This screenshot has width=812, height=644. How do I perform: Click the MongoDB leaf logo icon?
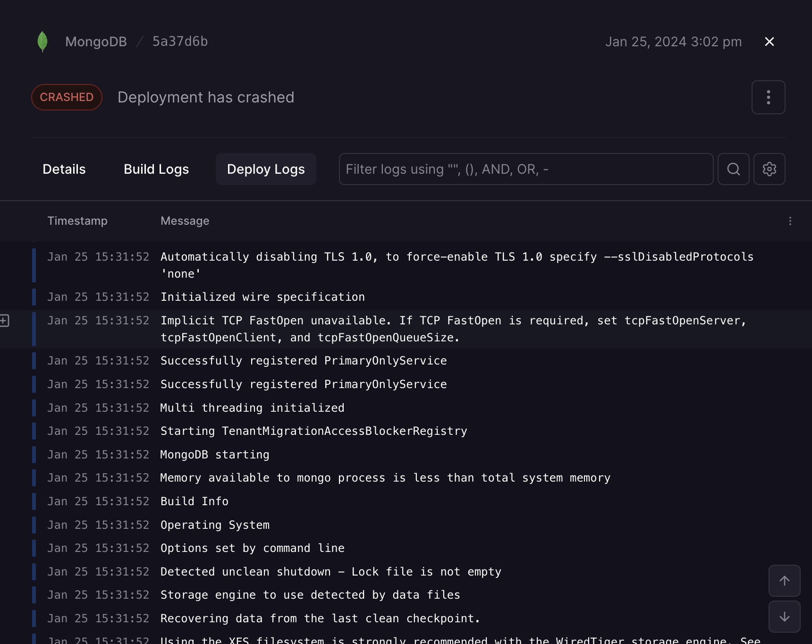tap(42, 42)
